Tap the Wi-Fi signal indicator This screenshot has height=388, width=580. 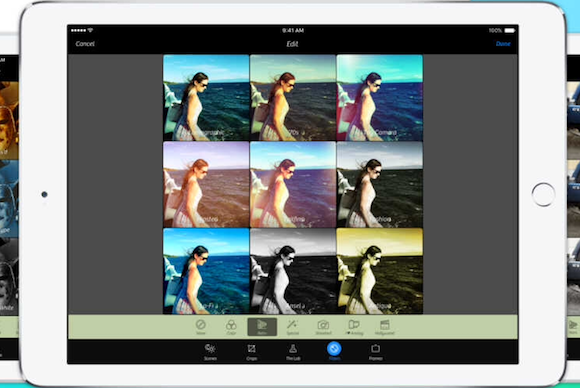point(90,30)
